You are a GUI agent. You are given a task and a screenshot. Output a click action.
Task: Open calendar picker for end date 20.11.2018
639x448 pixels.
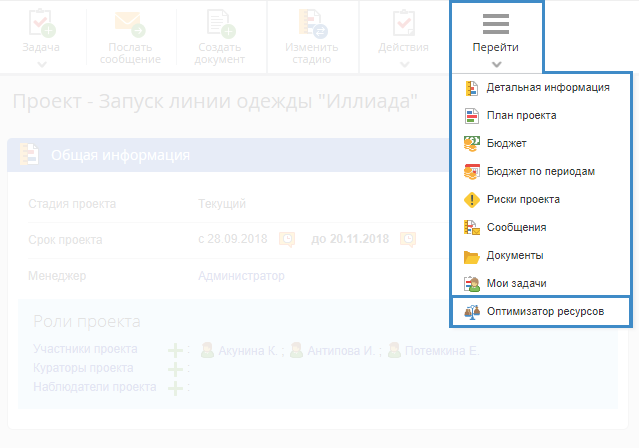(408, 240)
